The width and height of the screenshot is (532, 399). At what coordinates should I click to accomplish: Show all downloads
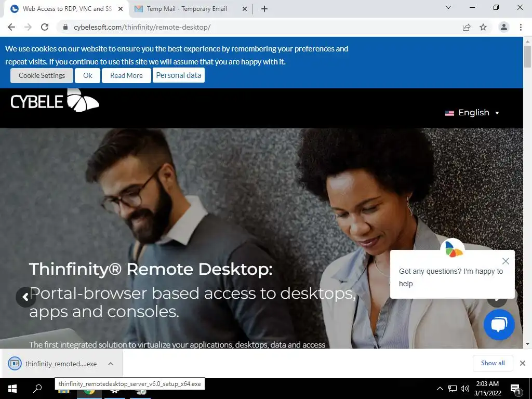[x=493, y=363]
